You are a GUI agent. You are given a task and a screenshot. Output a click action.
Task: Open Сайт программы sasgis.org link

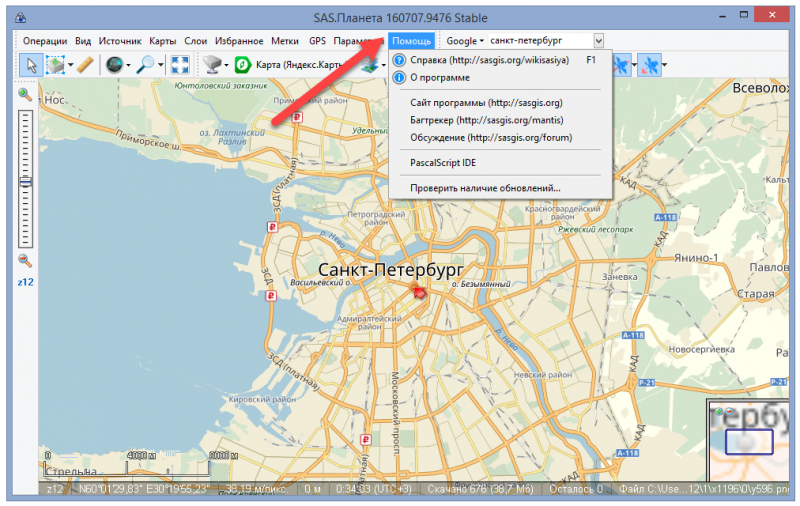pyautogui.click(x=500, y=103)
